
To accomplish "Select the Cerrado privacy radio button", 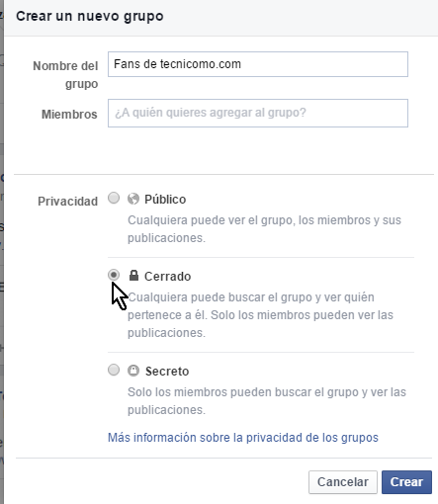I will 114,275.
